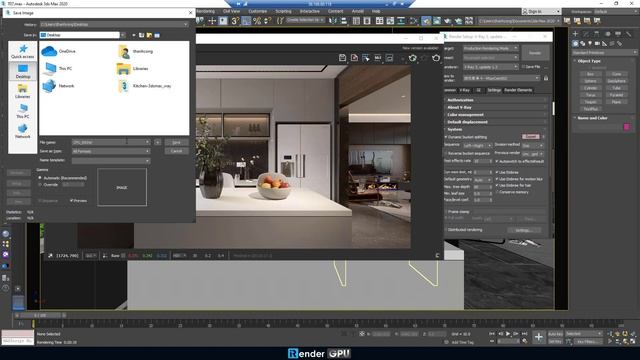Open the History path dropdown
Image resolution: width=640 pixels, height=360 pixels.
point(185,24)
